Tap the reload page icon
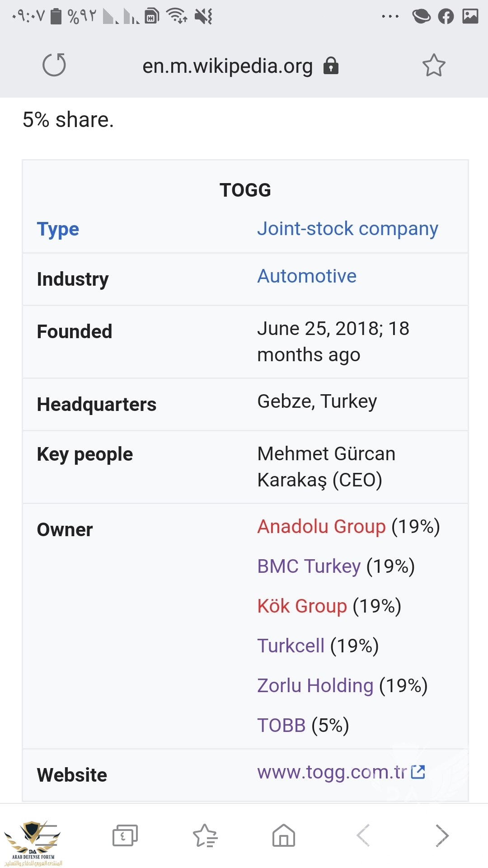 54,65
